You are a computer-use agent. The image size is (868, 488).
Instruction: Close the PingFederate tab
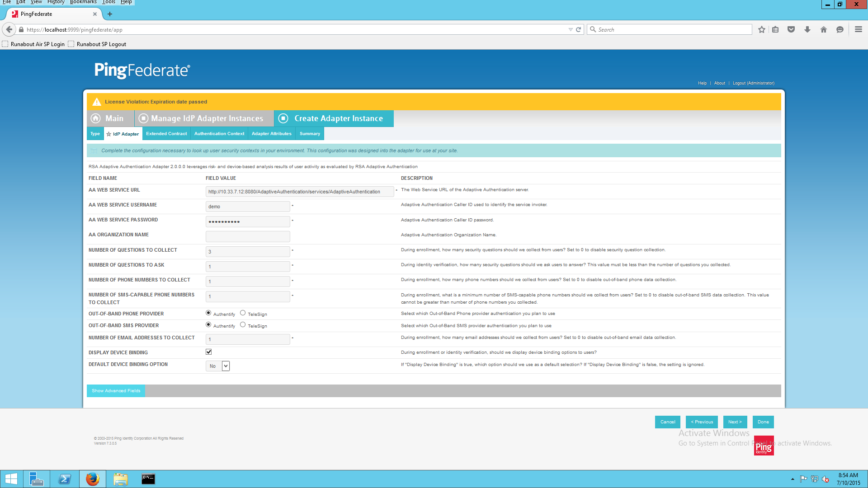click(95, 14)
